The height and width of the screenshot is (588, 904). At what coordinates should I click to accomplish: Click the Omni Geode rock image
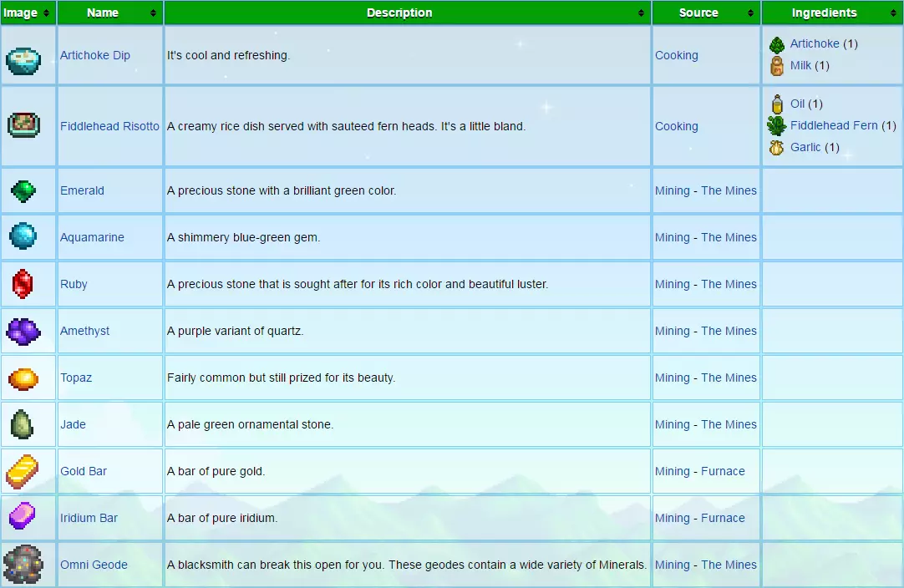point(23,565)
